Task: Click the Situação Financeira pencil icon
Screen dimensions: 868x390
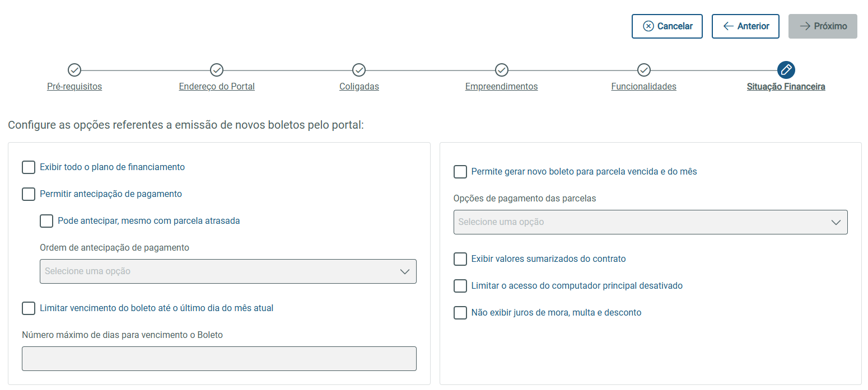Action: click(786, 70)
